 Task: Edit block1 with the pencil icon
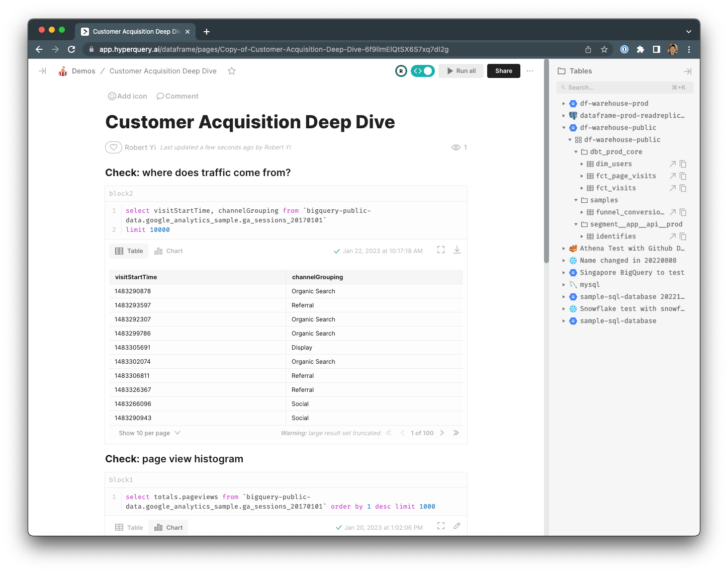click(x=457, y=526)
